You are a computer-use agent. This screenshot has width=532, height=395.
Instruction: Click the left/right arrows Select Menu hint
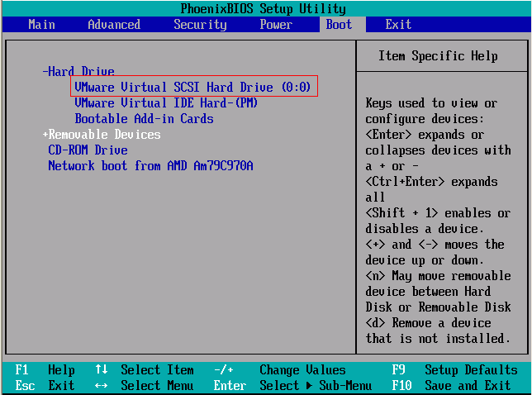coord(145,386)
